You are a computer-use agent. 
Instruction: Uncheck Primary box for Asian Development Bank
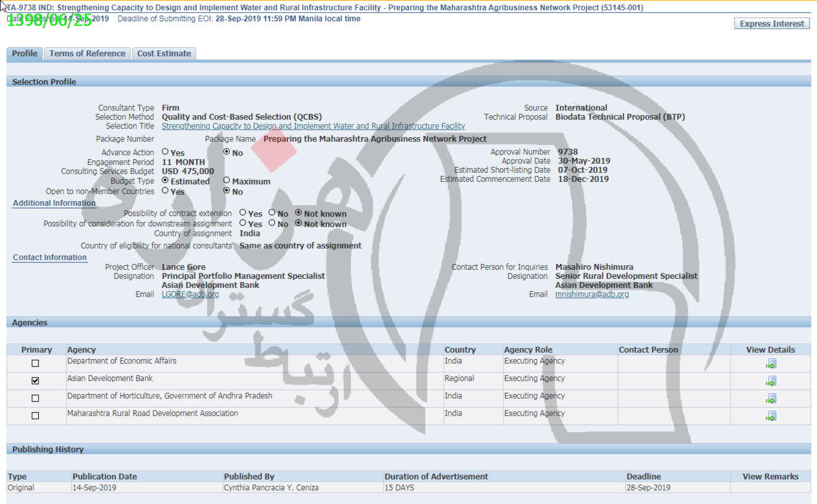point(36,381)
